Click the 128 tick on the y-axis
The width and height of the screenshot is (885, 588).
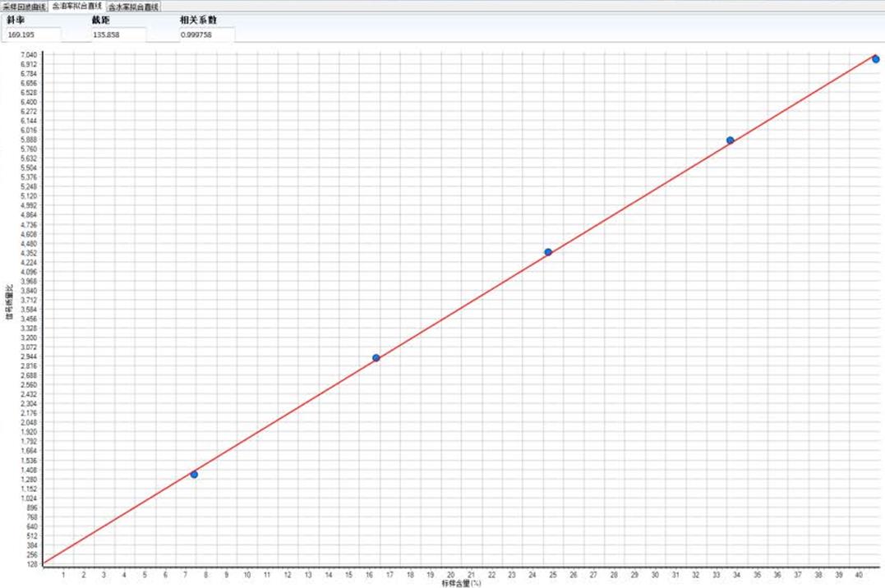(31, 564)
